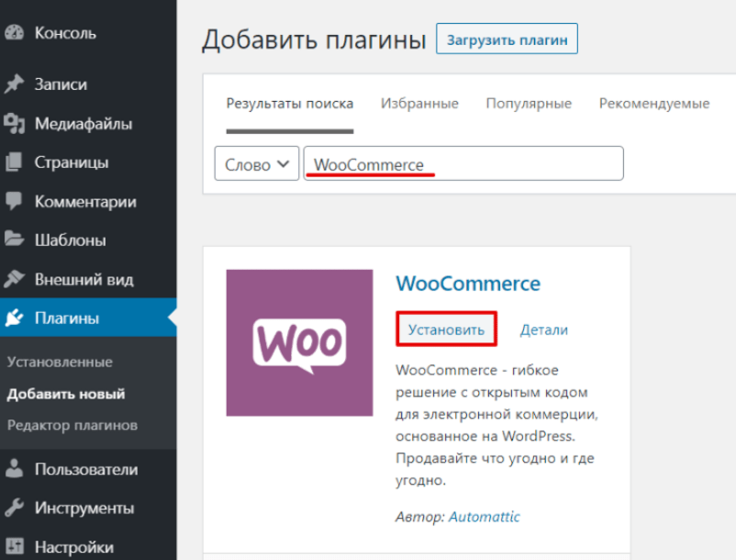Focus the plugin search field with WooCommerce
736x560 pixels.
coord(463,163)
